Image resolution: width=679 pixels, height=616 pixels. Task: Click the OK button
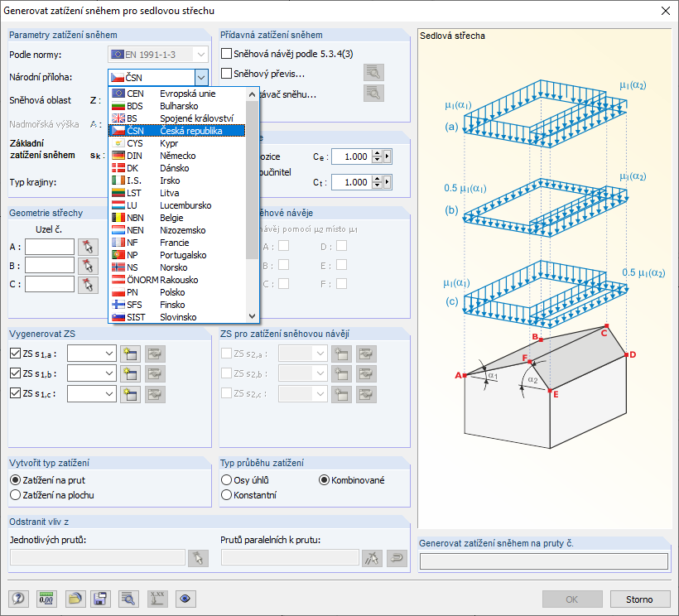pos(571,599)
